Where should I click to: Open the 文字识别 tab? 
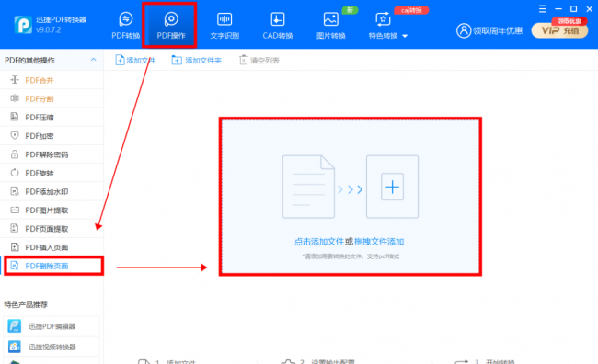[x=224, y=26]
